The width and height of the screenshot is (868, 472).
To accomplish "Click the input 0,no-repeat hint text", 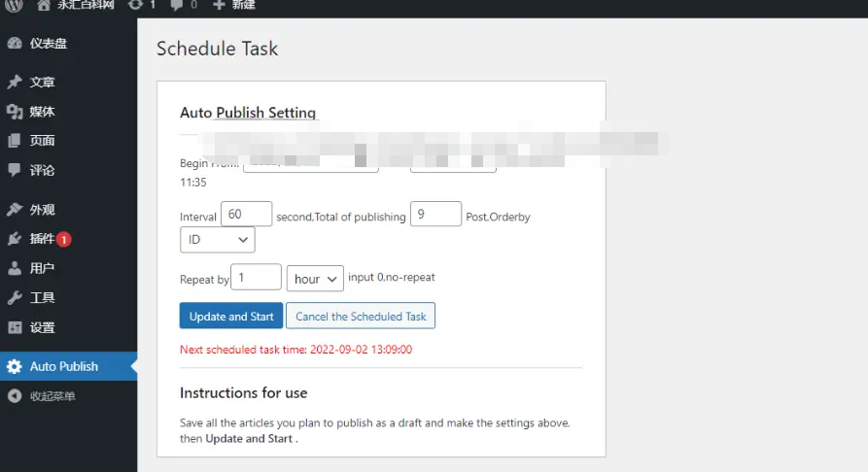I will (392, 277).
